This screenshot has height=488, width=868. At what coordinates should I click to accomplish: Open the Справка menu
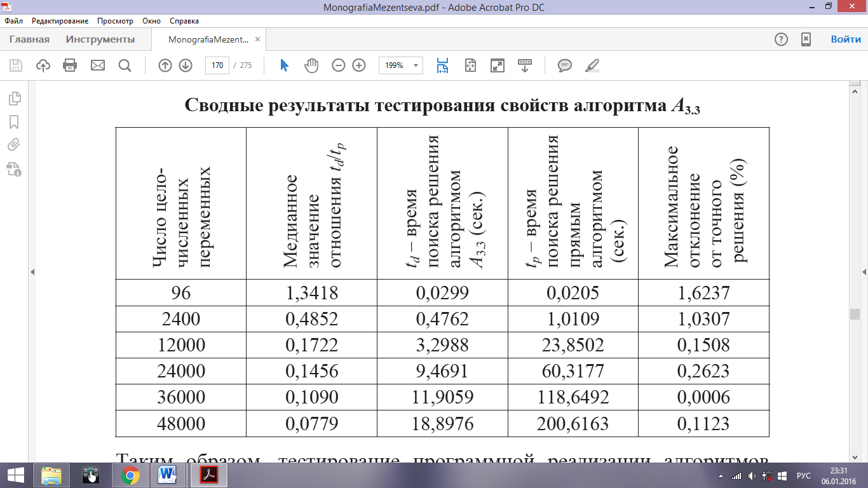[x=184, y=21]
